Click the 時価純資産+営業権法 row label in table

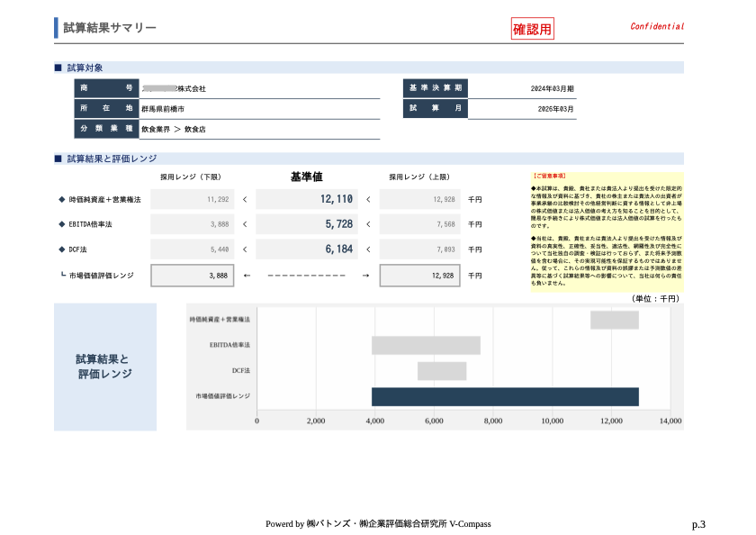pyautogui.click(x=104, y=199)
